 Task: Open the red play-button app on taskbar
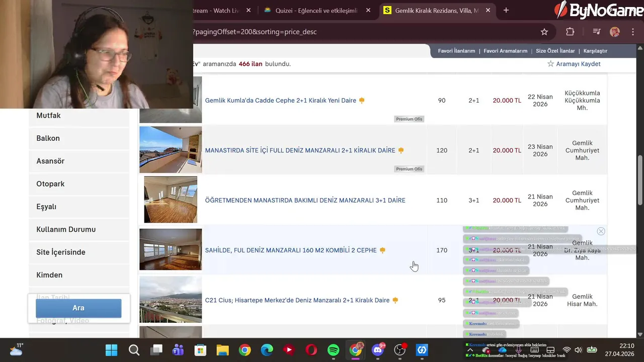(x=289, y=350)
